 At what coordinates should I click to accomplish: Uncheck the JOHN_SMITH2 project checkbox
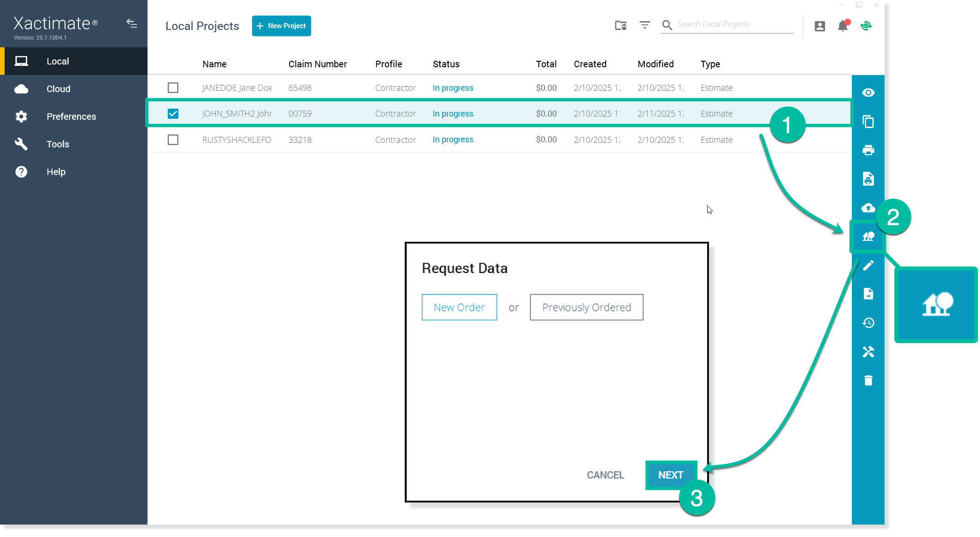[173, 114]
